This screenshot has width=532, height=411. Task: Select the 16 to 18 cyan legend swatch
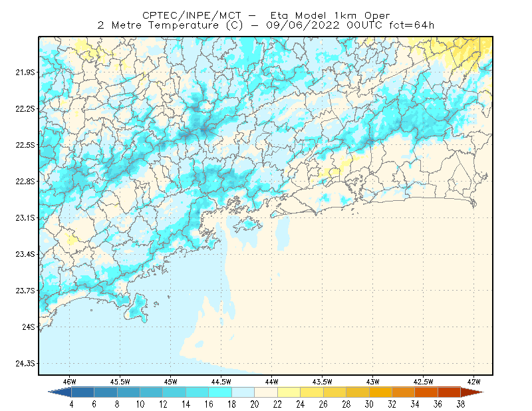(220, 392)
